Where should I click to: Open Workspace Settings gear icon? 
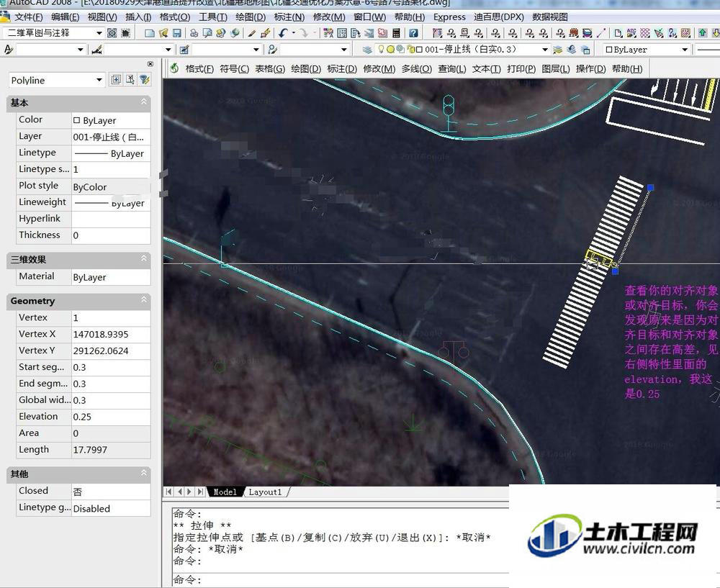coord(112,33)
